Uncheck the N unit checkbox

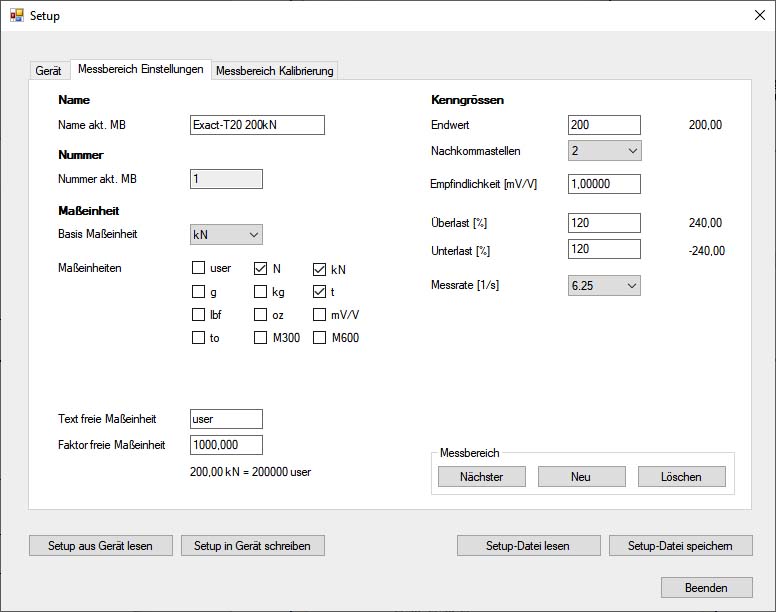pos(261,269)
